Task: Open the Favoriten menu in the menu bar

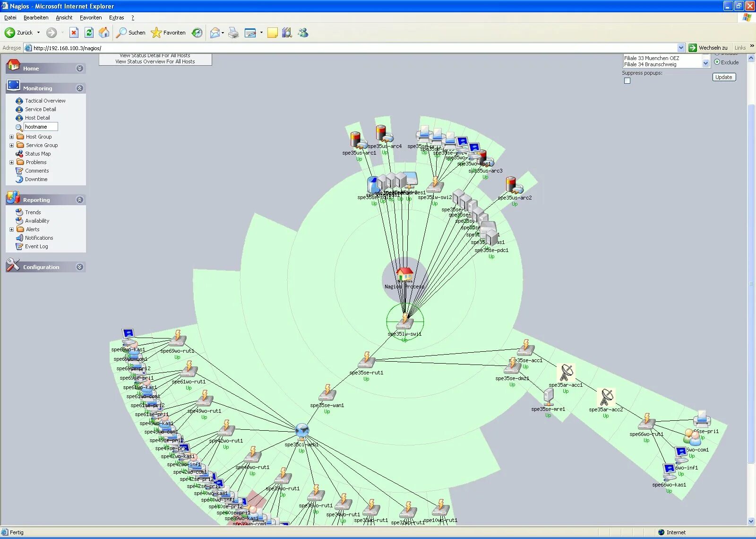Action: [91, 17]
